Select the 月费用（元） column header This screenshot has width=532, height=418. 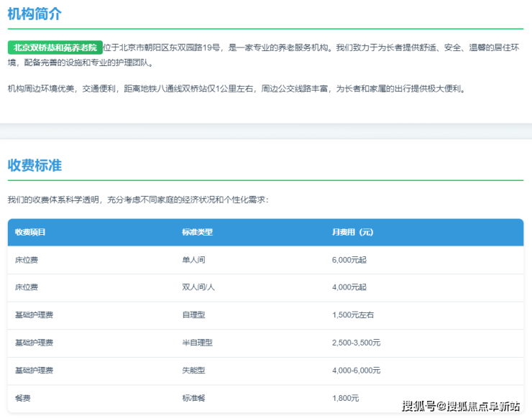(x=353, y=232)
